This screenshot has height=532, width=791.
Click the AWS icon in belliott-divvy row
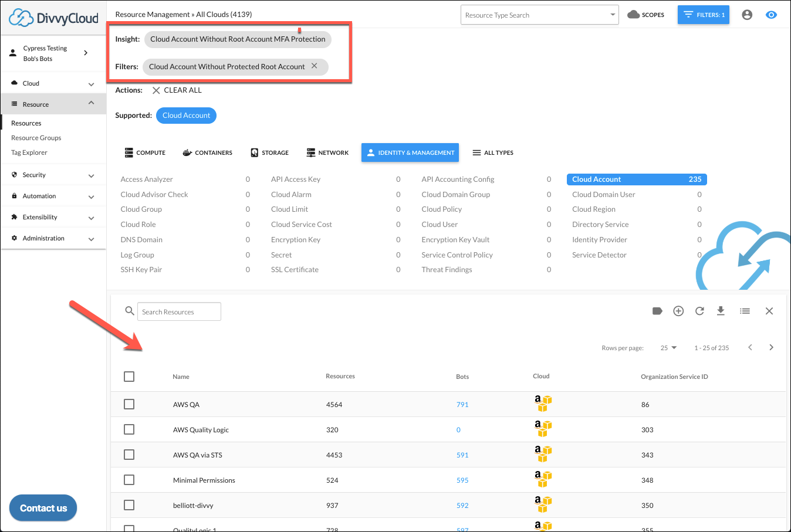(x=543, y=504)
